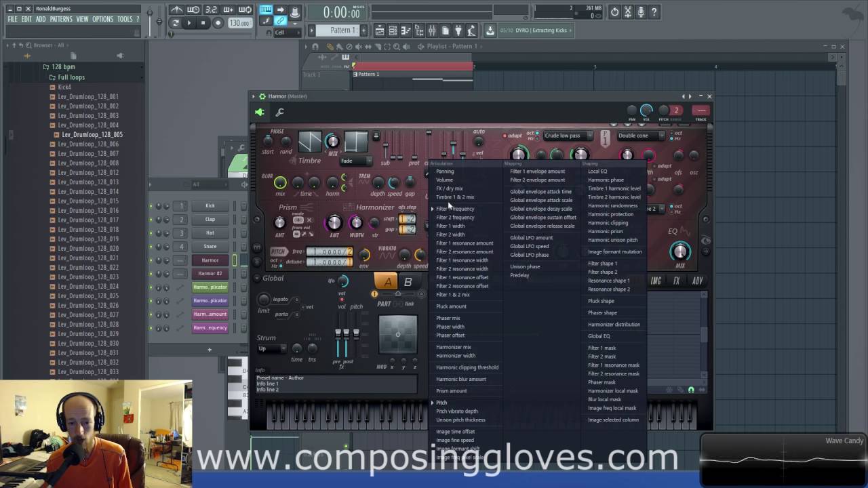Open the Fade timbre blending dropdown
Screen dimensions: 868x488
coord(355,161)
